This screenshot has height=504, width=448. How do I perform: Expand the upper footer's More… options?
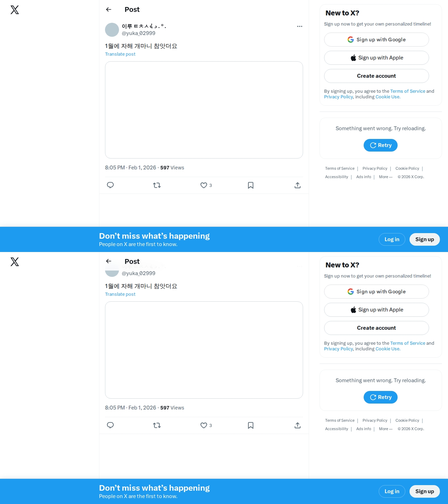[386, 177]
